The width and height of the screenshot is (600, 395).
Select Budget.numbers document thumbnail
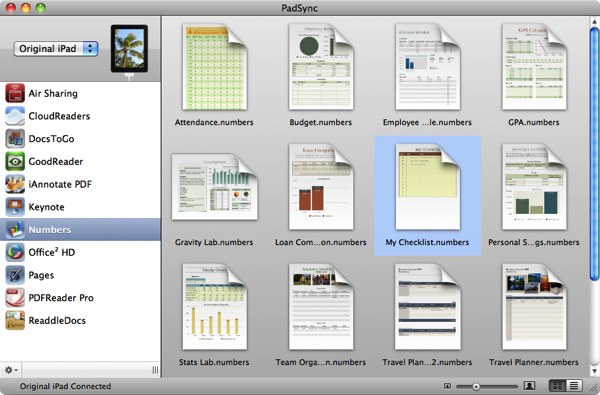(x=321, y=67)
